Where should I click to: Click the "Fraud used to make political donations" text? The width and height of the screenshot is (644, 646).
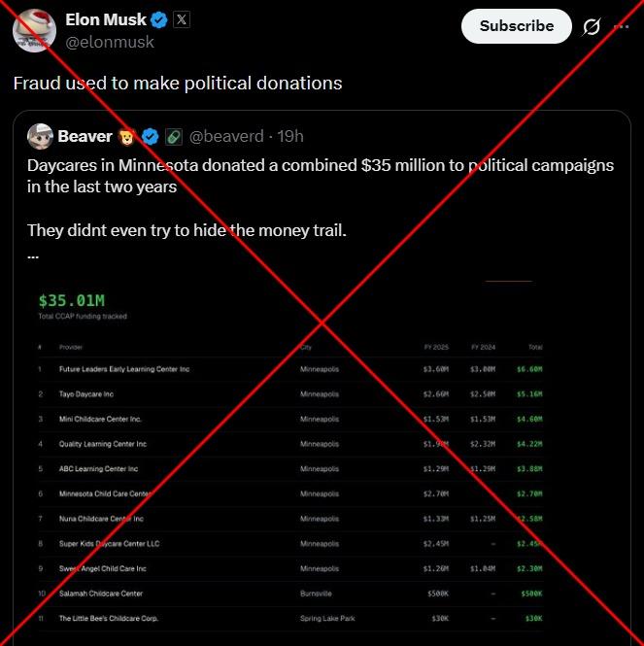(x=178, y=83)
